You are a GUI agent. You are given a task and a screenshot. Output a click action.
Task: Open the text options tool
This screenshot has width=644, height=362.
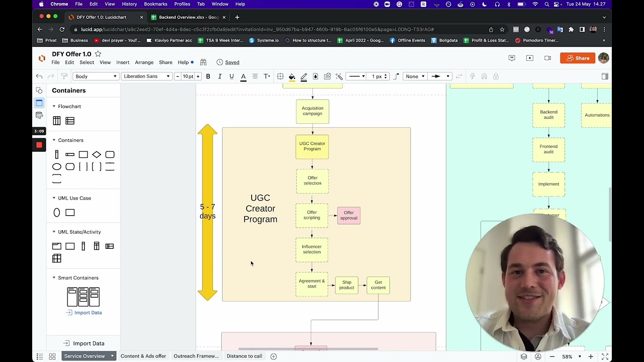[267, 76]
